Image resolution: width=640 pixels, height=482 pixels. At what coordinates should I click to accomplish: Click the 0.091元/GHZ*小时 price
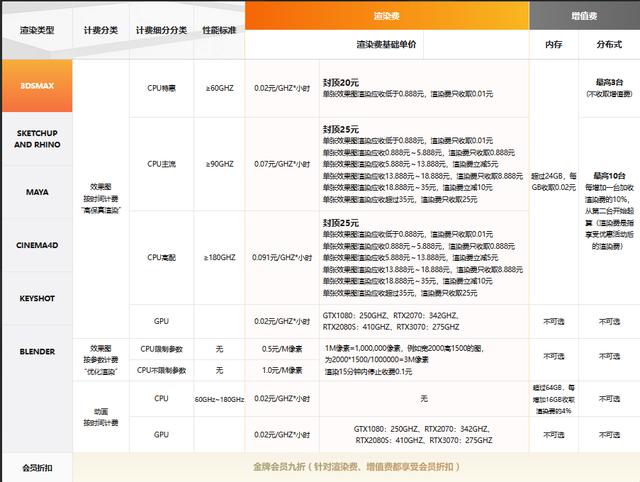coord(282,258)
